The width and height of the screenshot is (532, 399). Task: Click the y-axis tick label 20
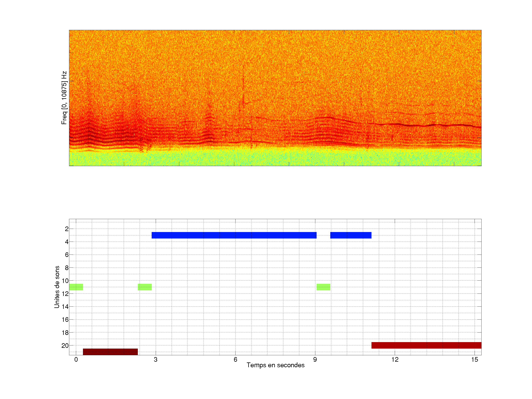[x=65, y=346]
